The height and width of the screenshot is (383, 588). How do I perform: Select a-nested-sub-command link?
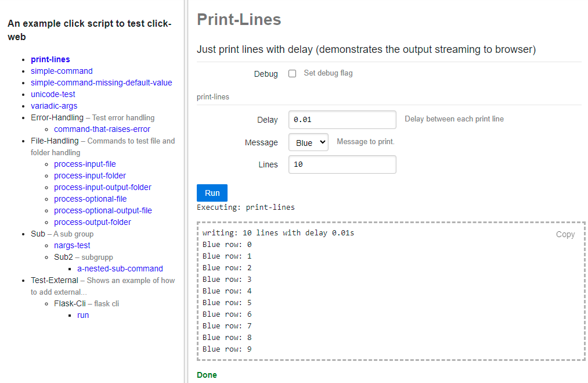tap(120, 269)
